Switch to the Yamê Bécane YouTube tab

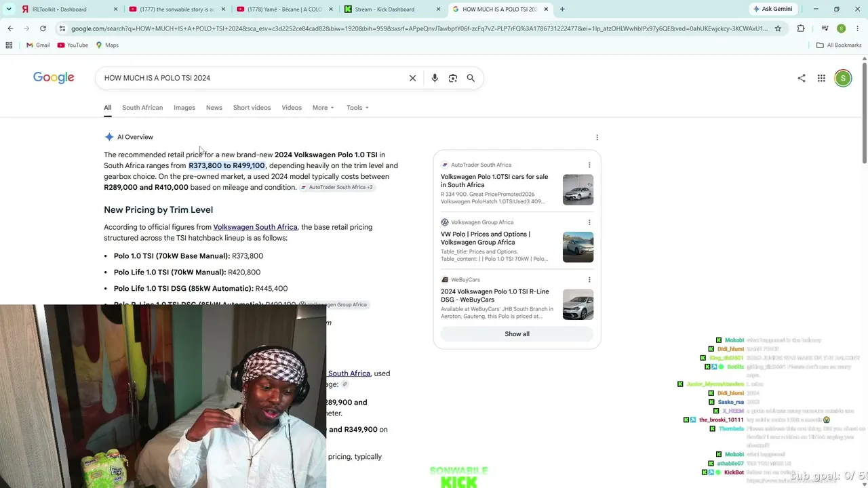[285, 9]
